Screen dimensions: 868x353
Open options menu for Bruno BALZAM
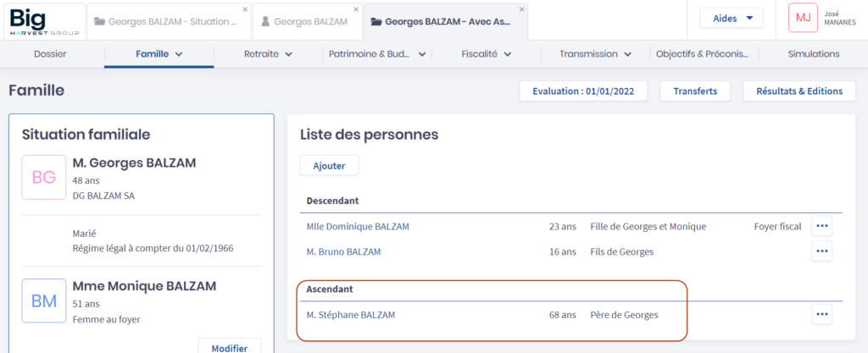pos(821,251)
